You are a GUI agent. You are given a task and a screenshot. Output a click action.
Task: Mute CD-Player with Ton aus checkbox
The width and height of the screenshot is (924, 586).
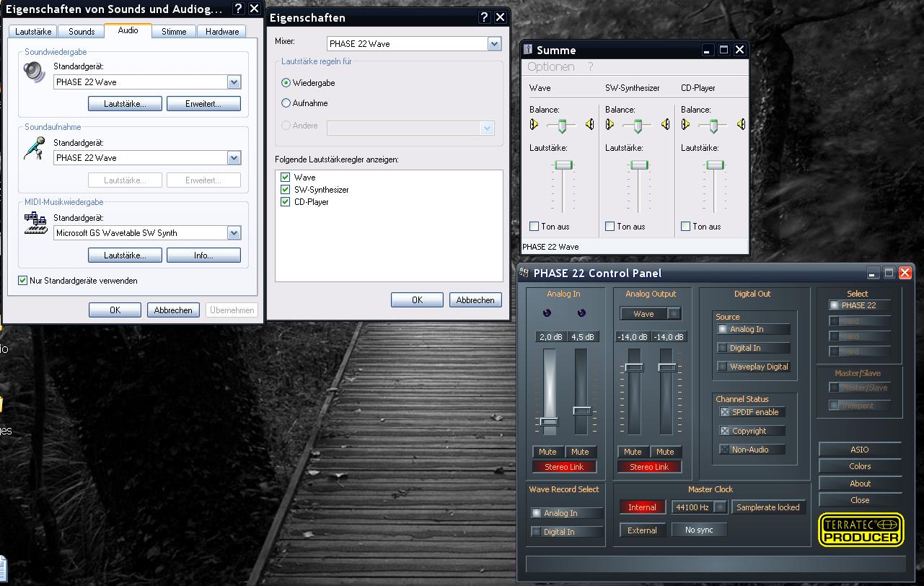(x=686, y=227)
